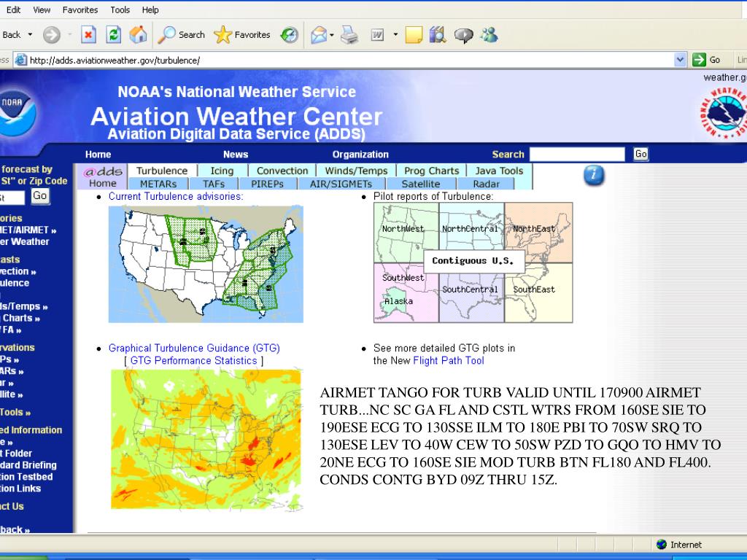Click the green Go arrow beside address bar

point(699,60)
